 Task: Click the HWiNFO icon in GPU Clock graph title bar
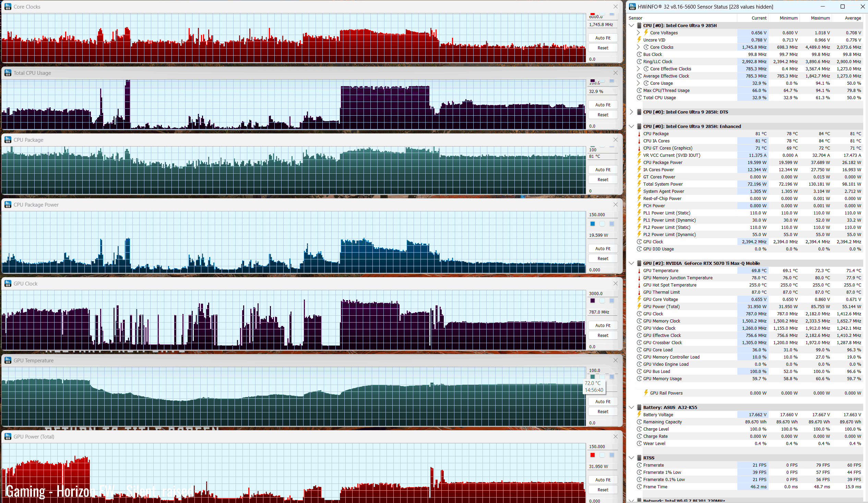pos(8,283)
